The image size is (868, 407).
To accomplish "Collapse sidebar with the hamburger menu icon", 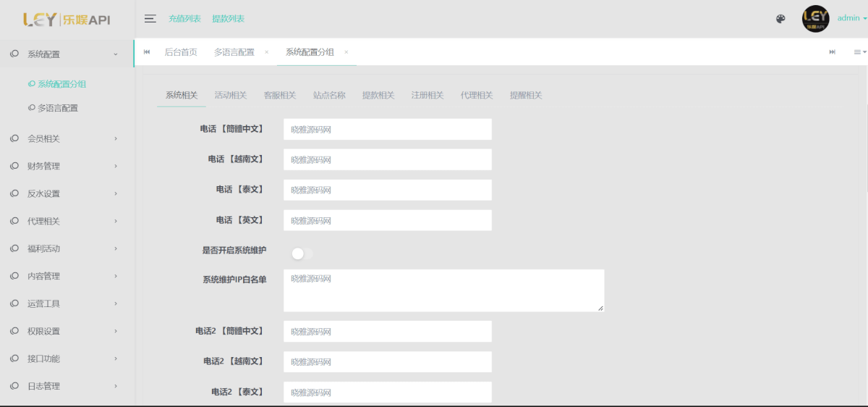I will pos(150,19).
